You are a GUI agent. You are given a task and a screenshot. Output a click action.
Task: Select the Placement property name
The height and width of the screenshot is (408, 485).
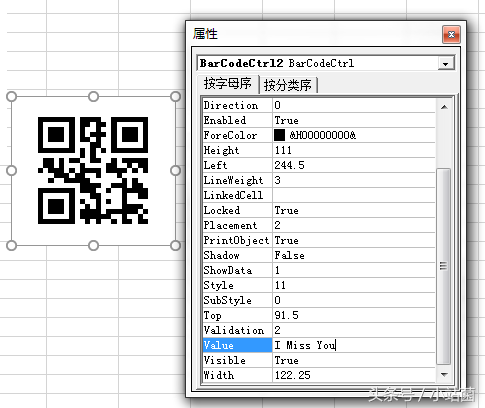tap(237, 225)
